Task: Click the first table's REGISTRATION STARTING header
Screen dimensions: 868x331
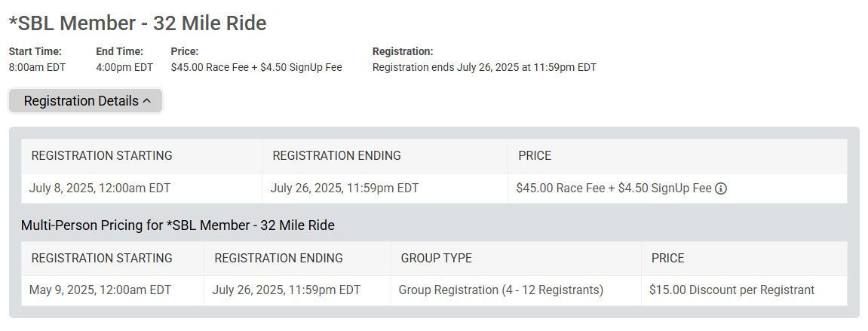Action: (x=102, y=155)
